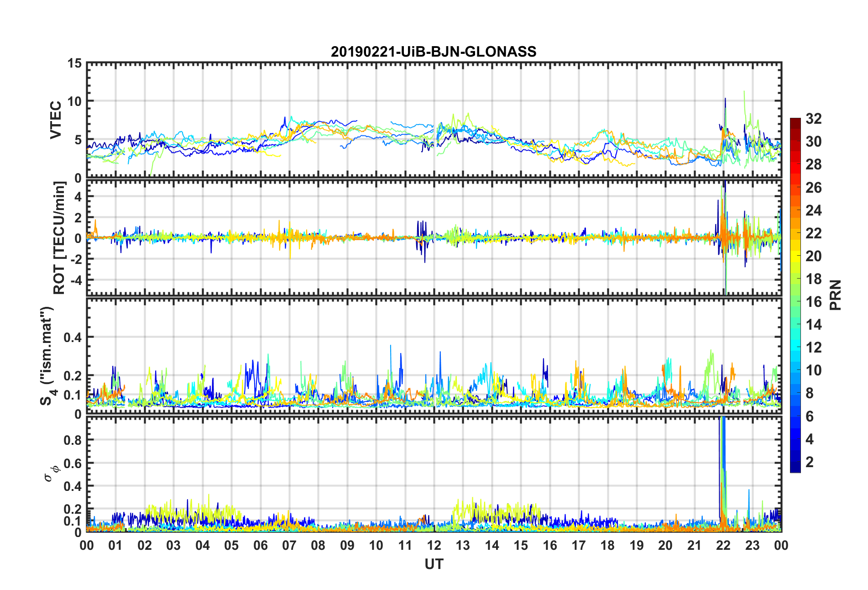
Task: Click the S4 ("ism.mat") axis label
Action: point(47,356)
